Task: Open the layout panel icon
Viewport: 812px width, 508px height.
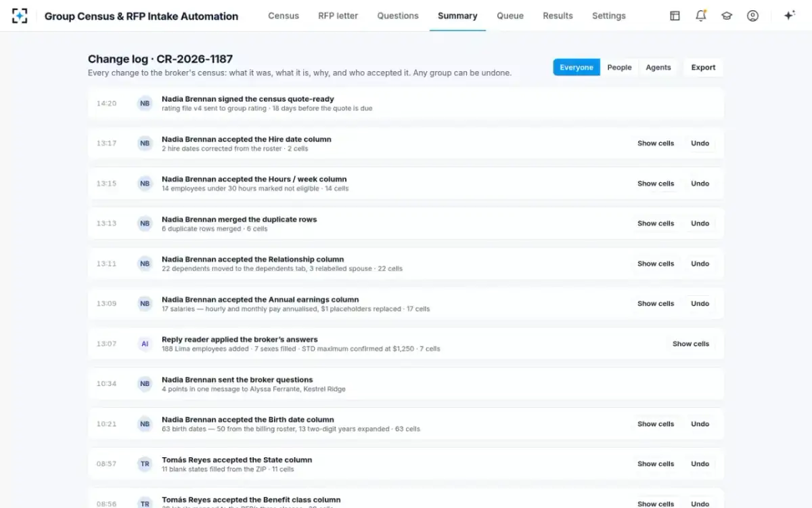Action: point(675,16)
